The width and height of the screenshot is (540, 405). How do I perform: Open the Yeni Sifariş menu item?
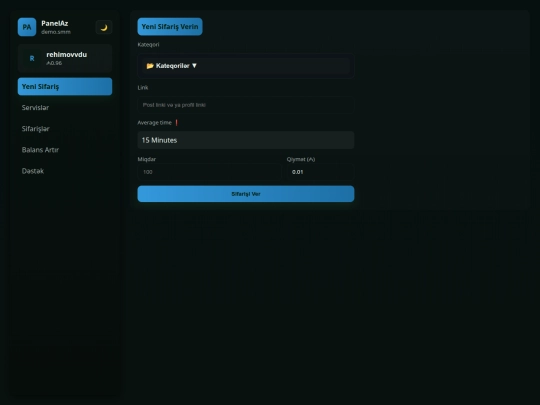point(65,86)
